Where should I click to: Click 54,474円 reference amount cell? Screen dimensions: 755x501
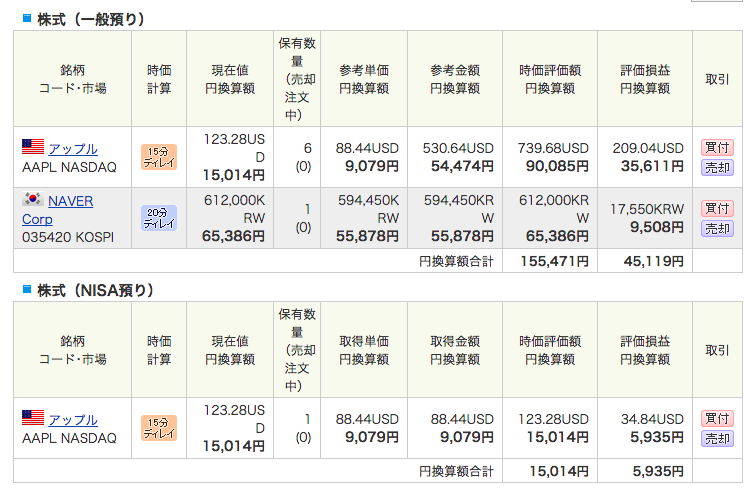click(462, 166)
